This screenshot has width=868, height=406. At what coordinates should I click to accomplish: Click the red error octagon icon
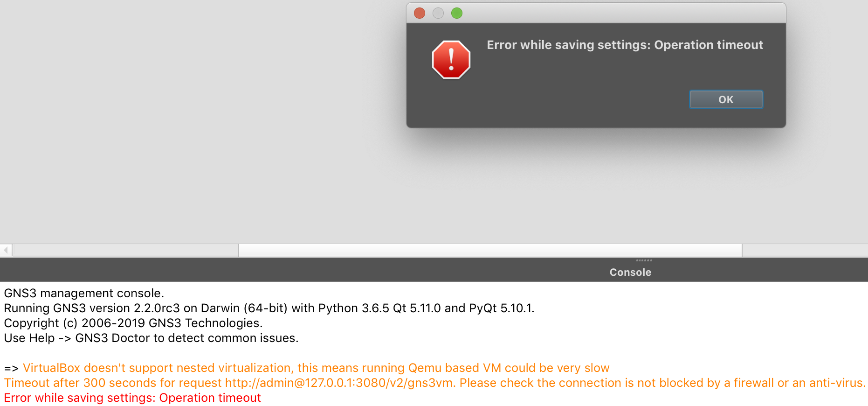(x=450, y=60)
